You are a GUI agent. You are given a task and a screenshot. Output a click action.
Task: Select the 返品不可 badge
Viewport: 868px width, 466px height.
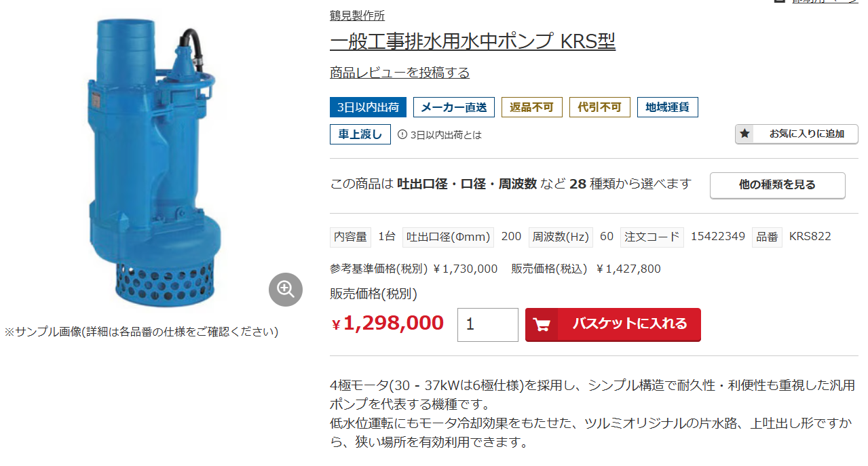point(532,107)
